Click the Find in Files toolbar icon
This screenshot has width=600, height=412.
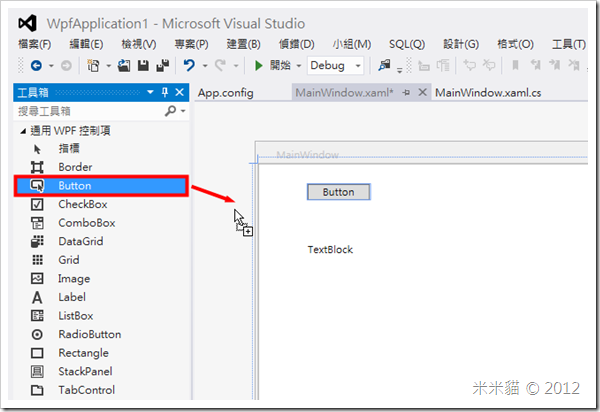click(x=384, y=66)
